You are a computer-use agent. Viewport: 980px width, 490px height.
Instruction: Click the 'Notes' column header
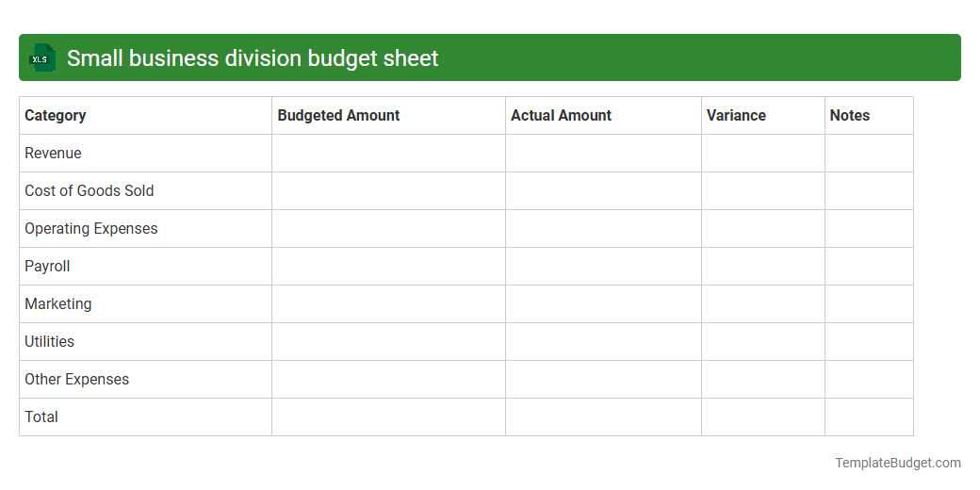coord(870,116)
